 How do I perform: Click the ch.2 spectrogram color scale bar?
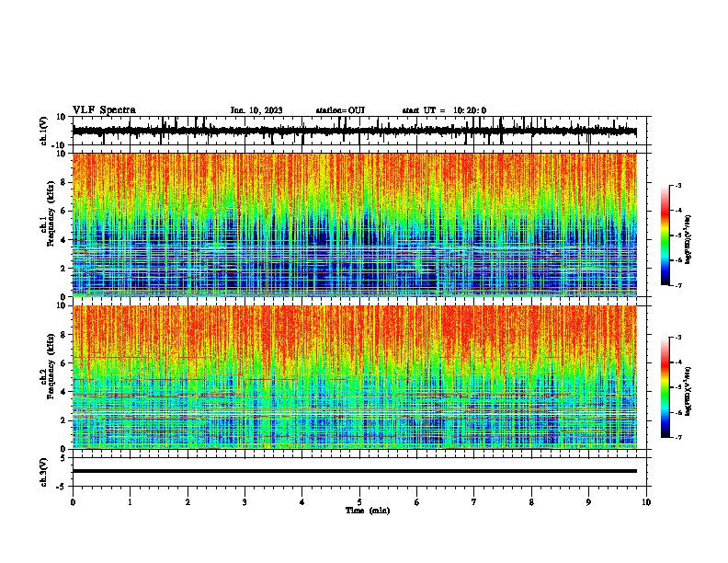(x=665, y=387)
